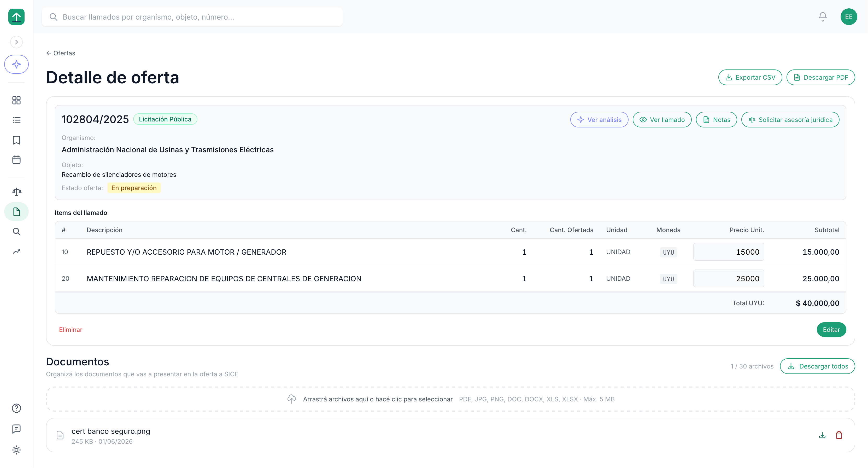Click the Precio Unit. column header
The image size is (868, 468).
pyautogui.click(x=746, y=230)
